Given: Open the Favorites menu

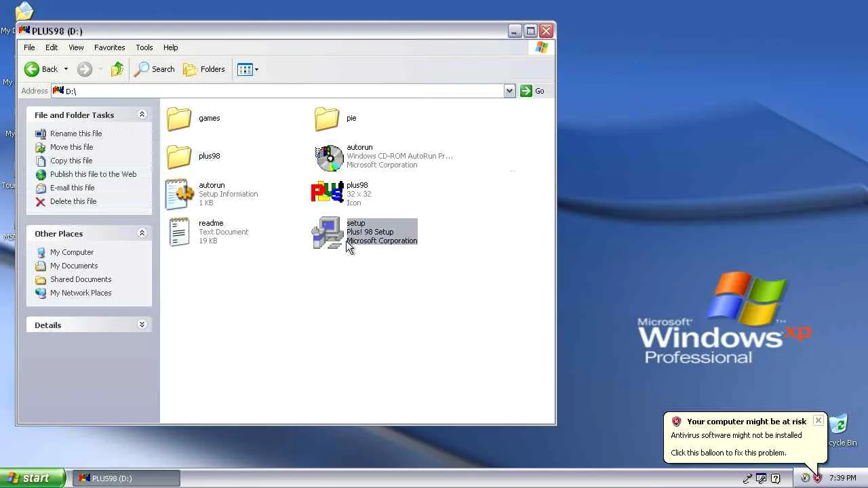Looking at the screenshot, I should pyautogui.click(x=109, y=47).
